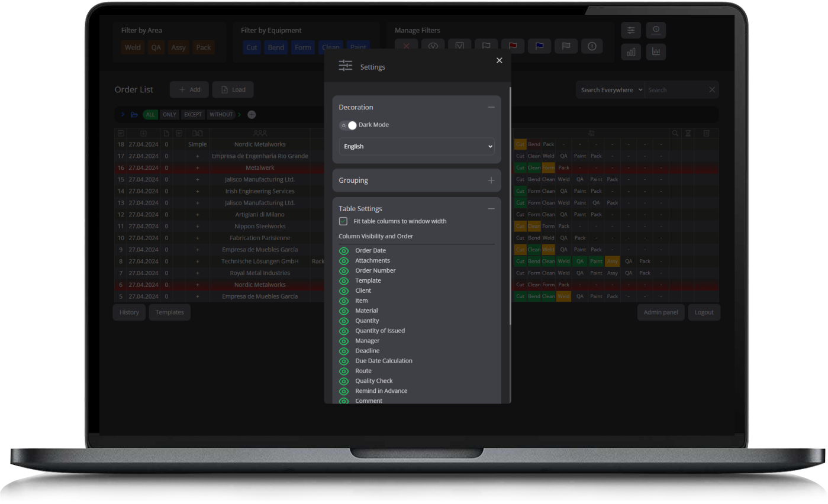Open the bar chart statistics icon
The width and height of the screenshot is (828, 504).
631,52
